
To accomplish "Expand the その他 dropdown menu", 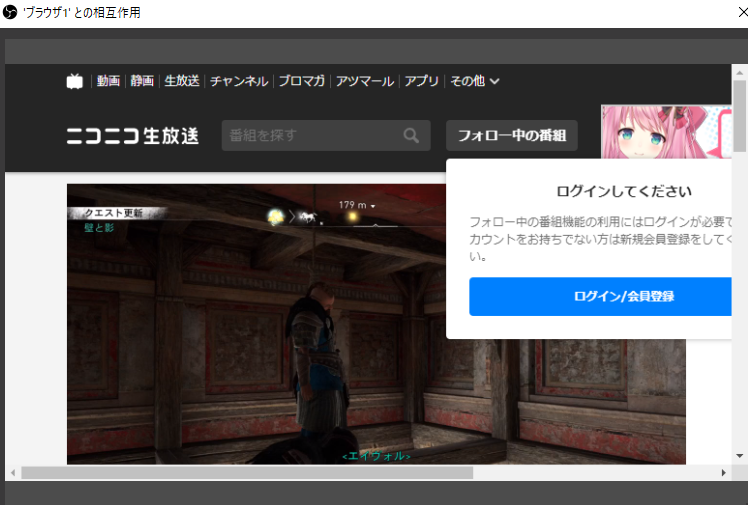I will [475, 81].
